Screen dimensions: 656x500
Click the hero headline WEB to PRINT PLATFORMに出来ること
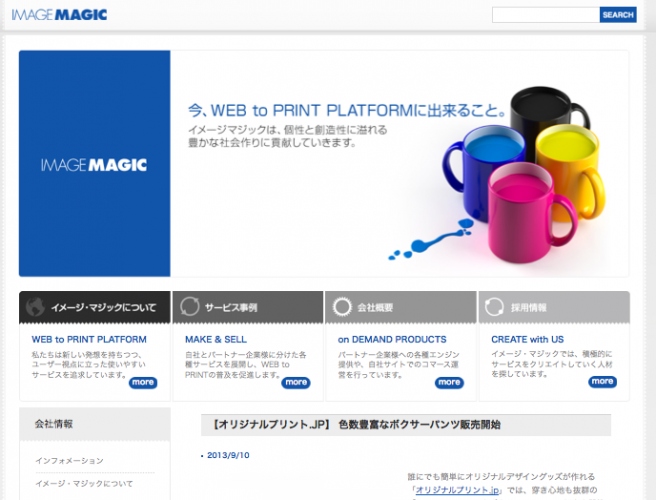pos(346,110)
